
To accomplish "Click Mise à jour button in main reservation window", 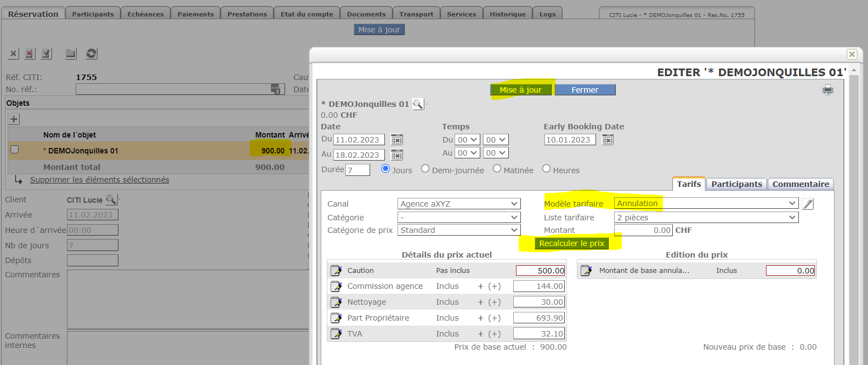I will click(x=379, y=30).
